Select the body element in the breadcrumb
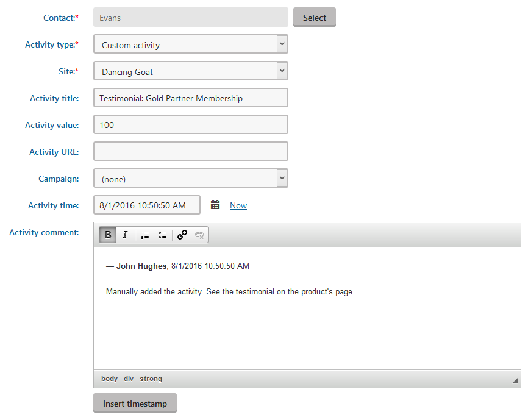Screen dimensions: 528x420 109,379
